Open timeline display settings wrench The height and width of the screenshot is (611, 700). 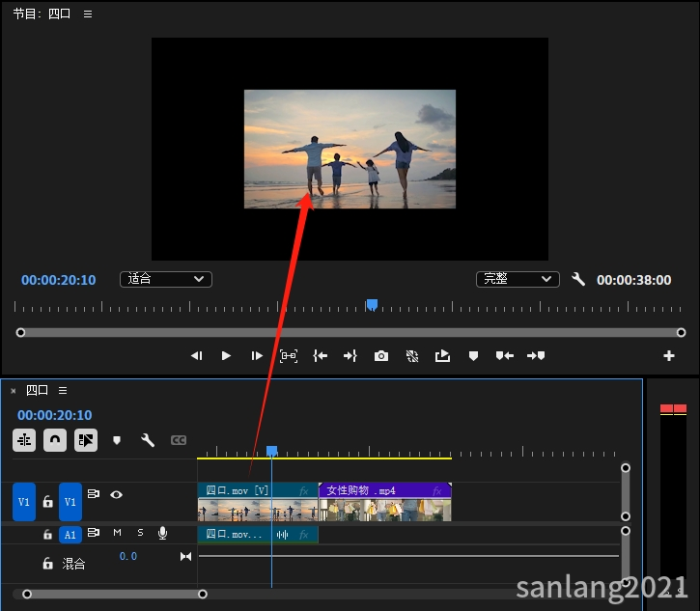click(x=148, y=440)
